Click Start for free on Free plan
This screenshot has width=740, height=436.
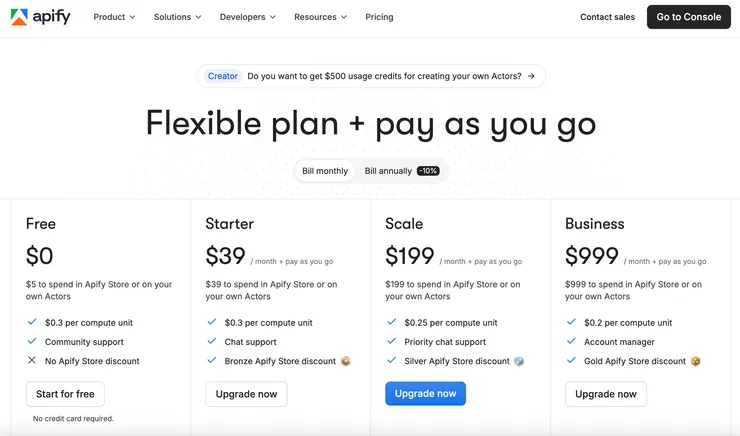[x=65, y=394]
